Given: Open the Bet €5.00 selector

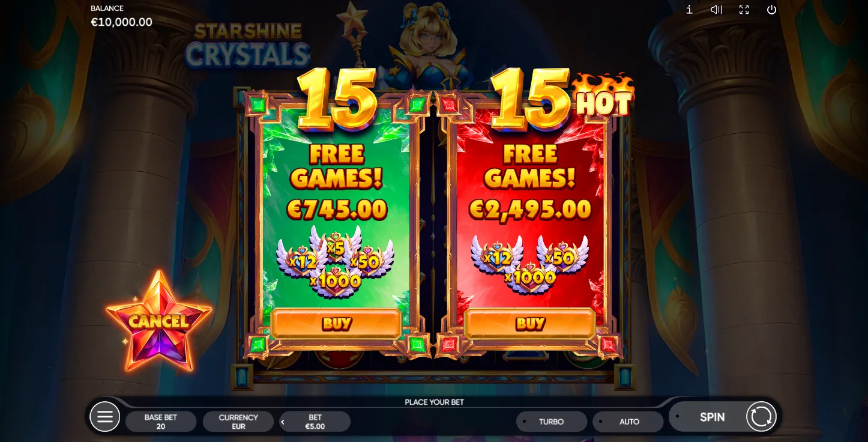Looking at the screenshot, I should click(x=315, y=422).
